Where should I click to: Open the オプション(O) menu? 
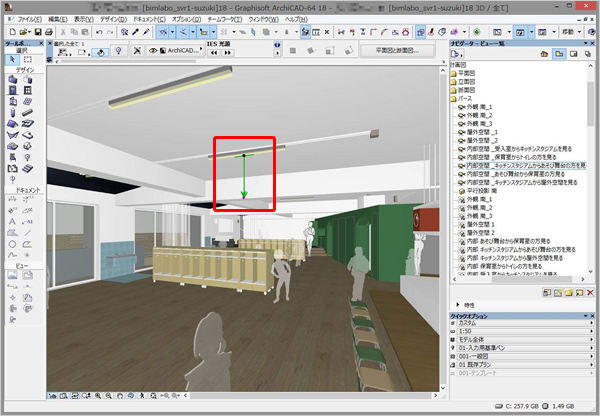[x=186, y=19]
